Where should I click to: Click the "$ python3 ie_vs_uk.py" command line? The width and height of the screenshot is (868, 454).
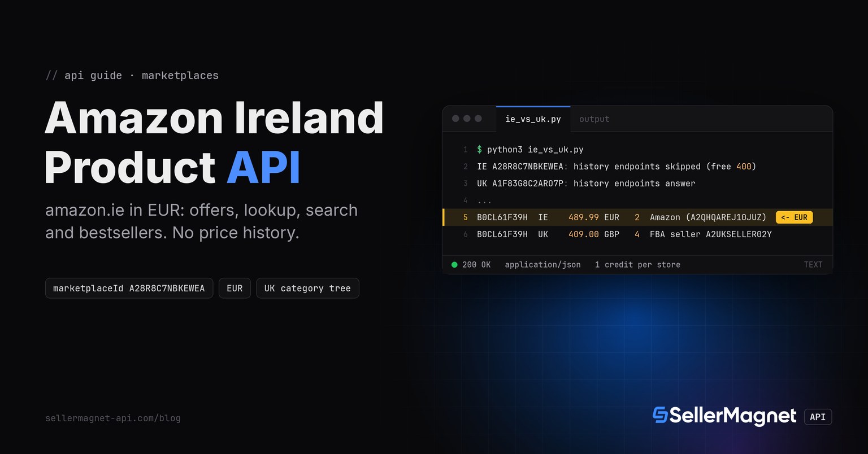point(530,150)
